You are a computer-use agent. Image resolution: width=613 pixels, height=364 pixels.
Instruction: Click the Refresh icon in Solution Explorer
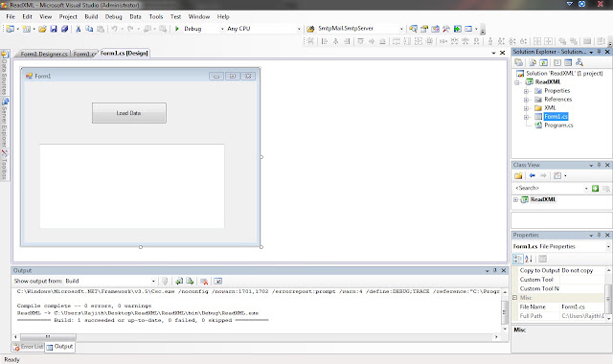tap(543, 62)
